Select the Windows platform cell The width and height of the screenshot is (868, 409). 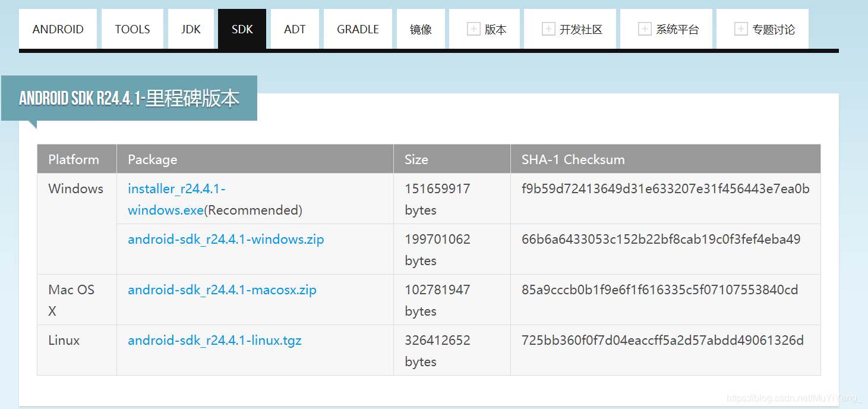pyautogui.click(x=77, y=224)
